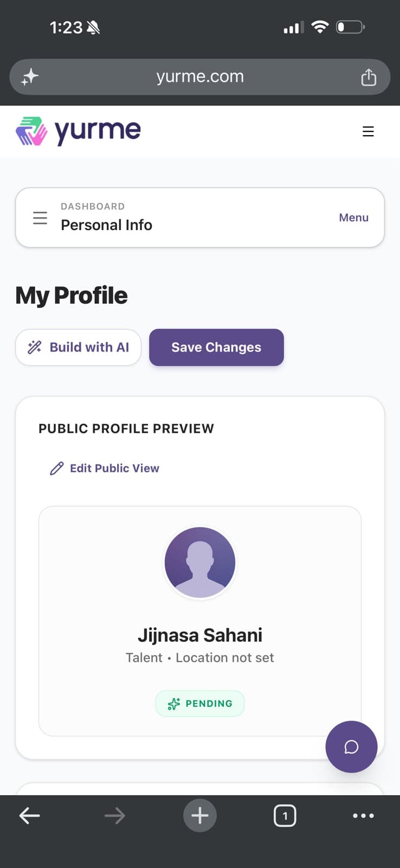Viewport: 400px width, 868px height.
Task: Go back with the browser back arrow
Action: pos(29,815)
